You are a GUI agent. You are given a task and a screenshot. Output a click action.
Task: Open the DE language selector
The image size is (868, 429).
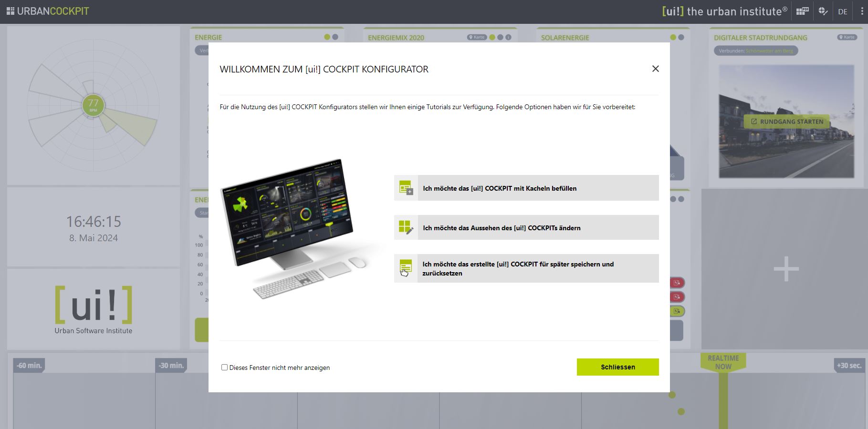coord(843,11)
